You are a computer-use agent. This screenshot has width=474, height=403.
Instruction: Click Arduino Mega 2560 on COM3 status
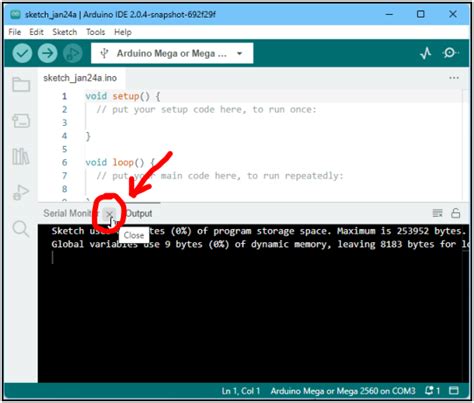(343, 391)
